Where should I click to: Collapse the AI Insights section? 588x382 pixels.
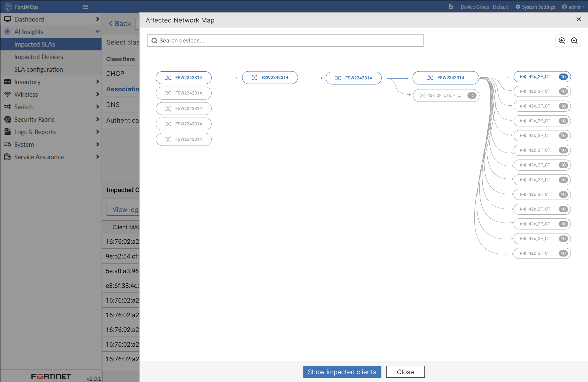pyautogui.click(x=98, y=32)
